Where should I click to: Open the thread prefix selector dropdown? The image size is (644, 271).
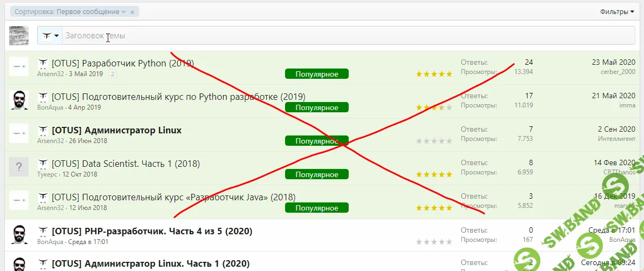50,36
